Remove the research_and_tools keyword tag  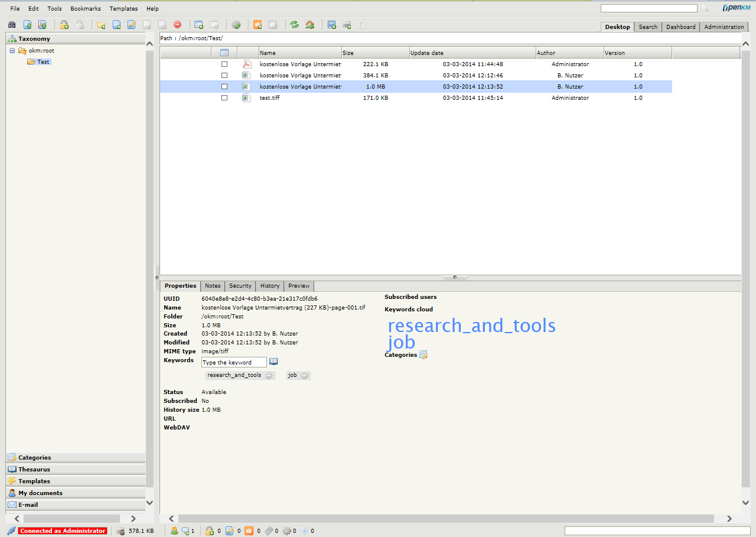pos(269,376)
